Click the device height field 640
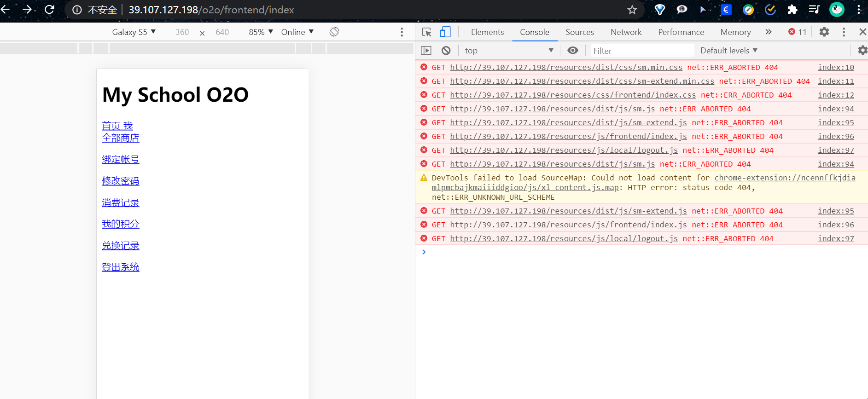 222,32
